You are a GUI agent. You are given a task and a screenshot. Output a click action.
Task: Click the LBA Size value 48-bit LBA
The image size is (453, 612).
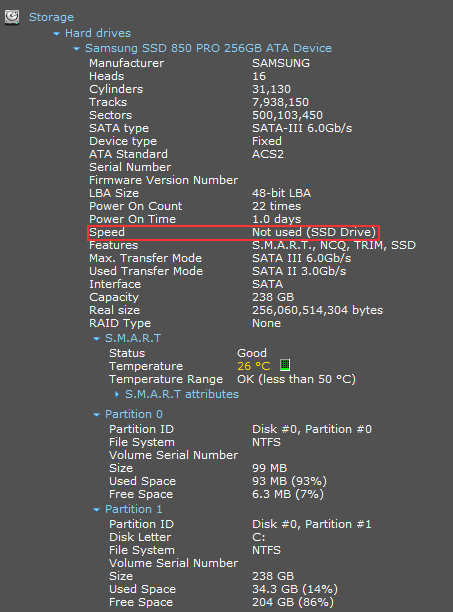[281, 193]
